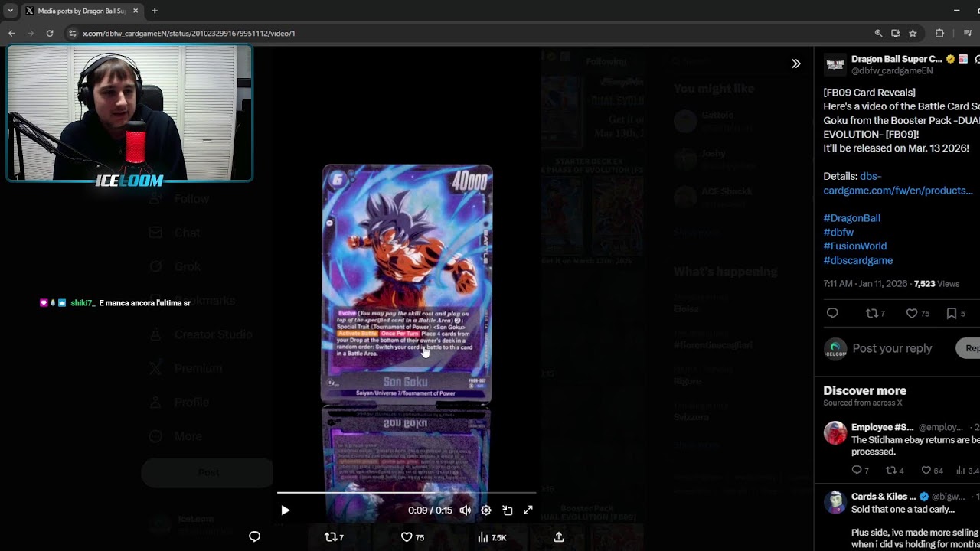The image size is (980, 551).
Task: Reload the browser page
Action: pyautogui.click(x=50, y=33)
